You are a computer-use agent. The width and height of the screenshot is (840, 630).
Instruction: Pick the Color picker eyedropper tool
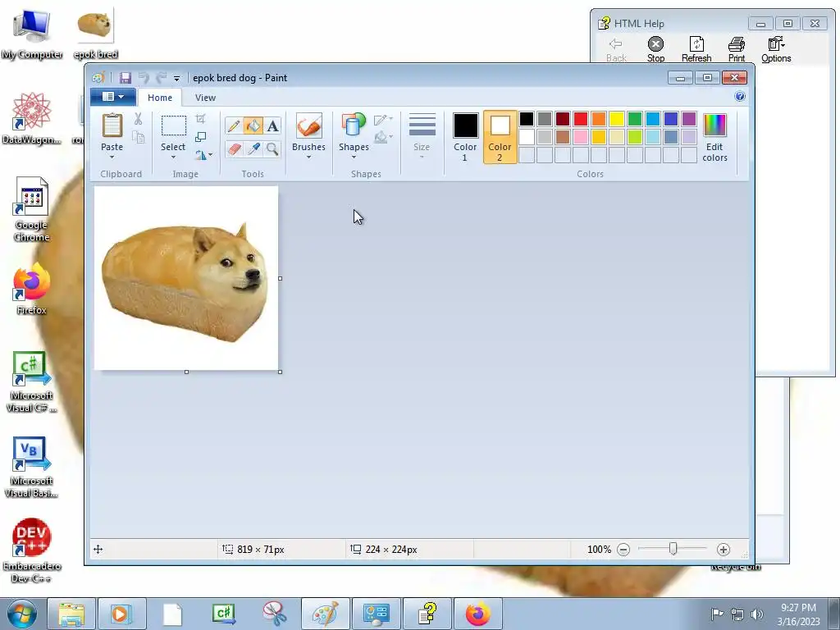(x=253, y=148)
